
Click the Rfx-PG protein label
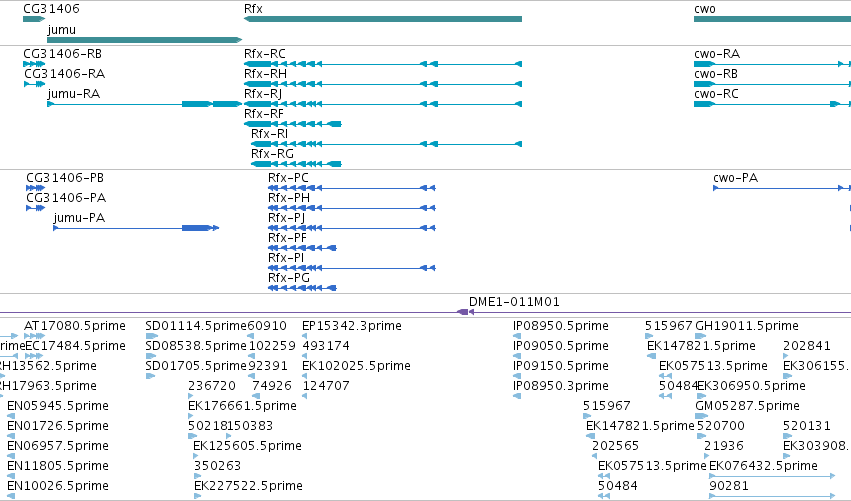[289, 278]
